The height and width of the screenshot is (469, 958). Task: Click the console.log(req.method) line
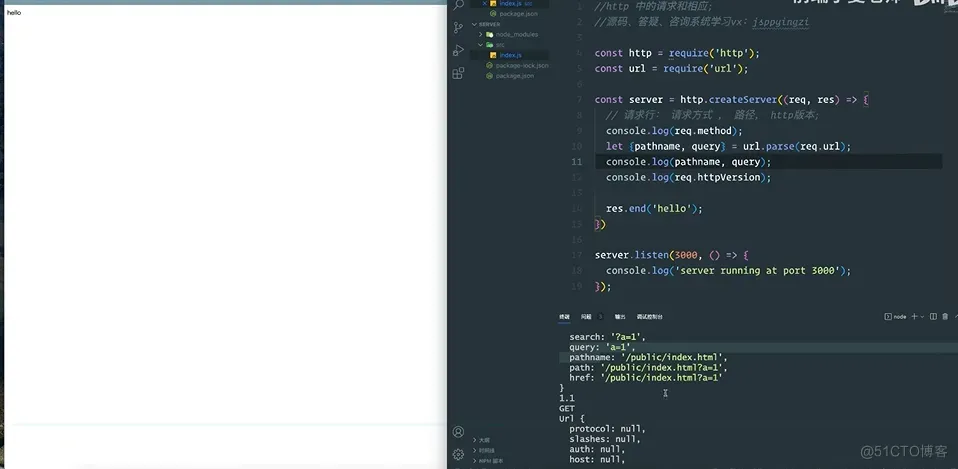pyautogui.click(x=674, y=131)
